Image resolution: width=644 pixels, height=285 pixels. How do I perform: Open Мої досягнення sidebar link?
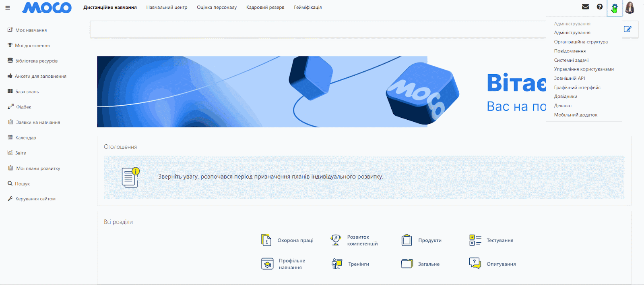point(32,46)
